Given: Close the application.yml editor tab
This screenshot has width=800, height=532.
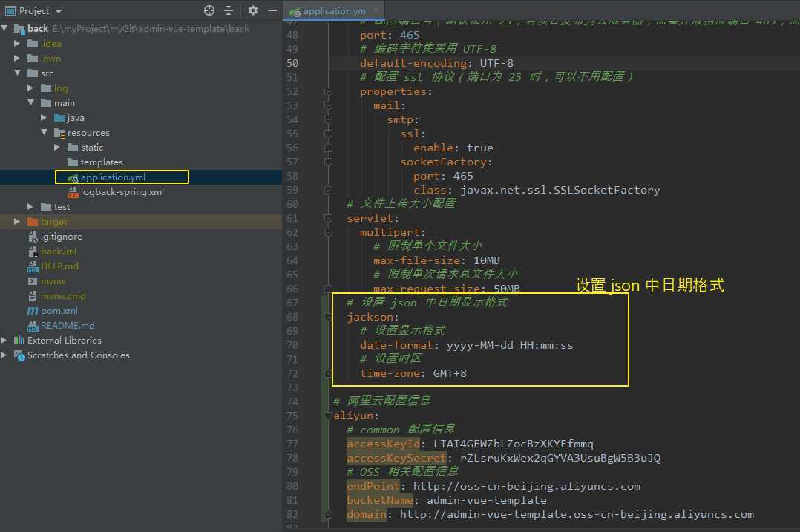Looking at the screenshot, I should [x=376, y=10].
